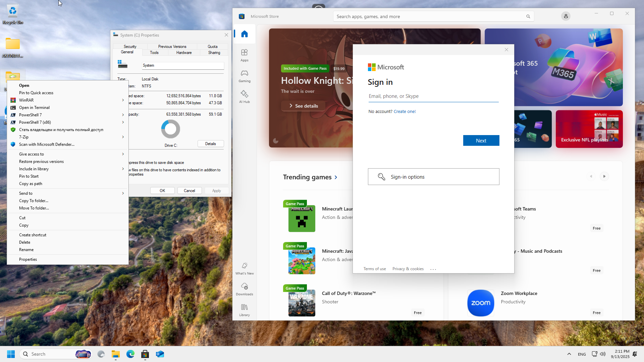Select Open in the context menu

(68, 85)
